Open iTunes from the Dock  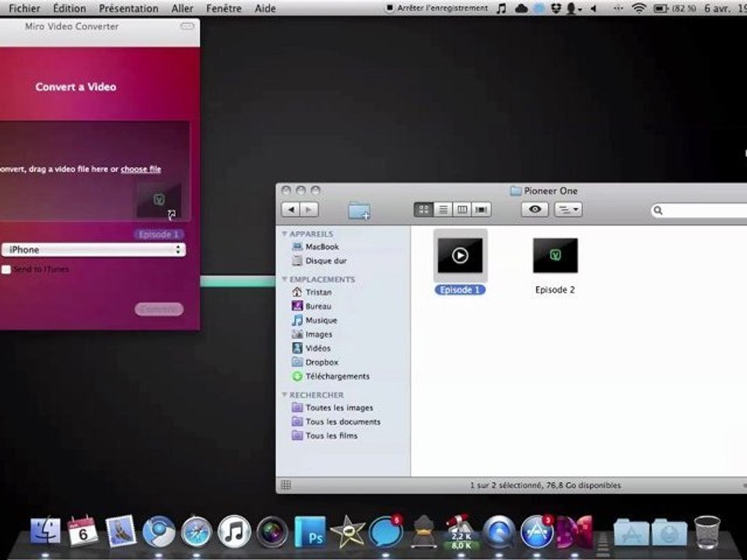coord(234,531)
